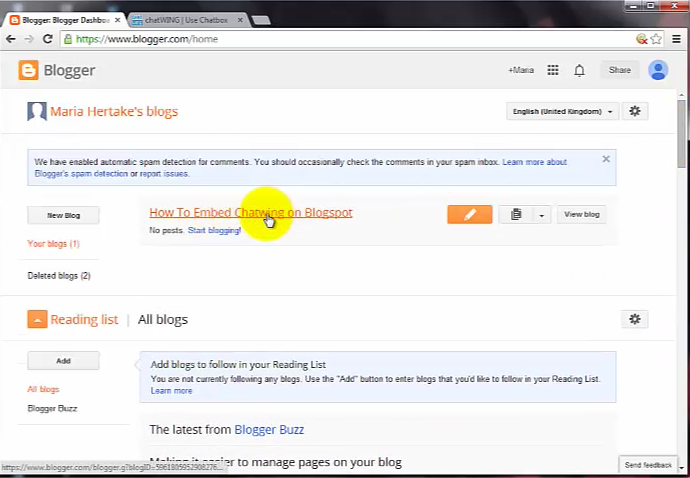Click the Add button in Reading list
Screen dimensions: 690x478
(63, 360)
